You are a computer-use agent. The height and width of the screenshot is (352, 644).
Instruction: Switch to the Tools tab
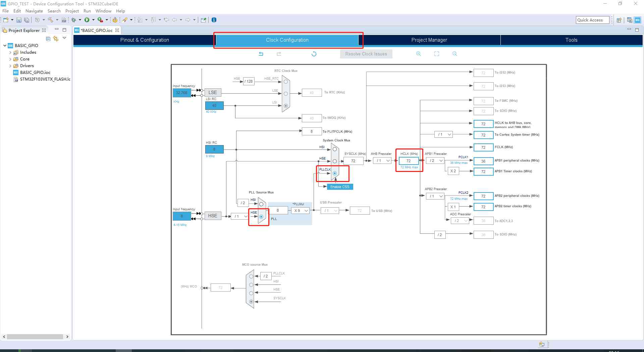(x=571, y=40)
